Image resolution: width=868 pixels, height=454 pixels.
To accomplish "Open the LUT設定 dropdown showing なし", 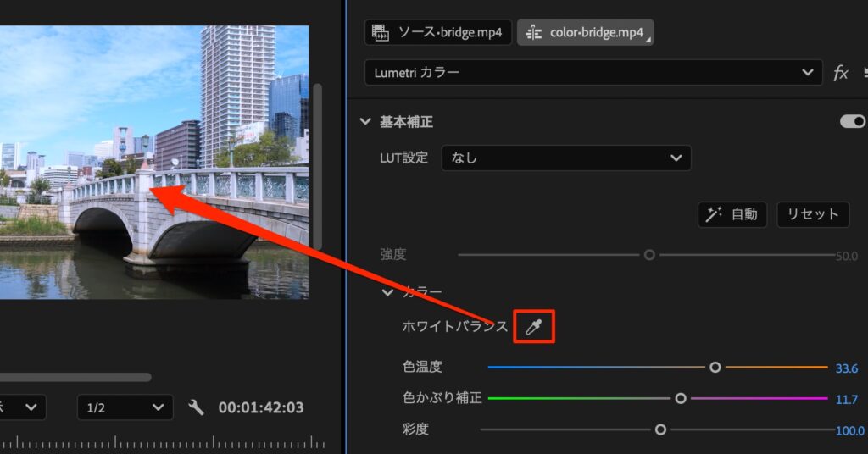I will [x=566, y=158].
